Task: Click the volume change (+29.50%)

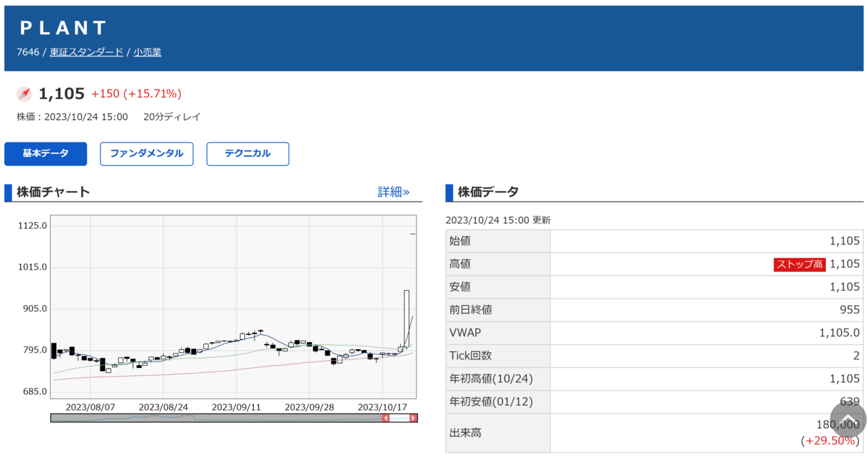Action: tap(830, 440)
